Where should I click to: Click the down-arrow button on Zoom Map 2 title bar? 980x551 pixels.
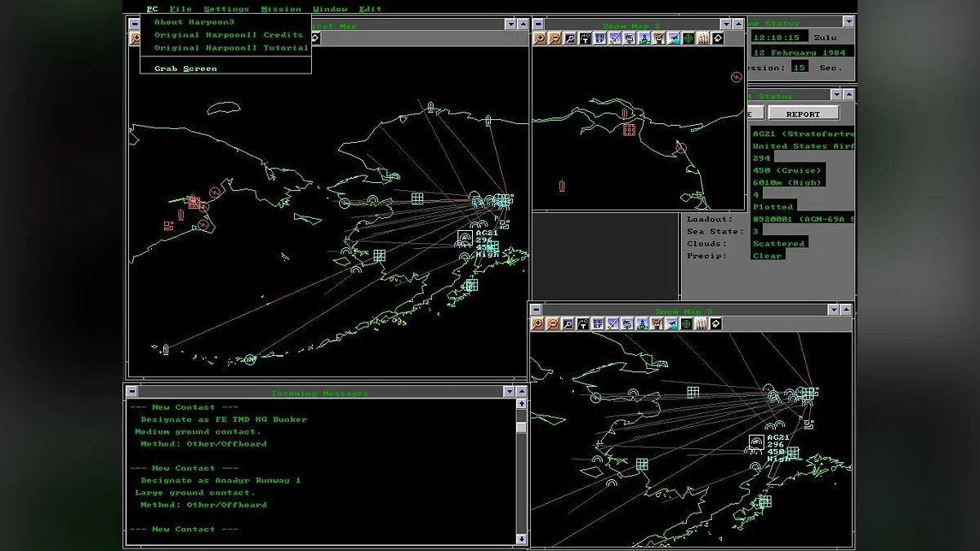(726, 24)
